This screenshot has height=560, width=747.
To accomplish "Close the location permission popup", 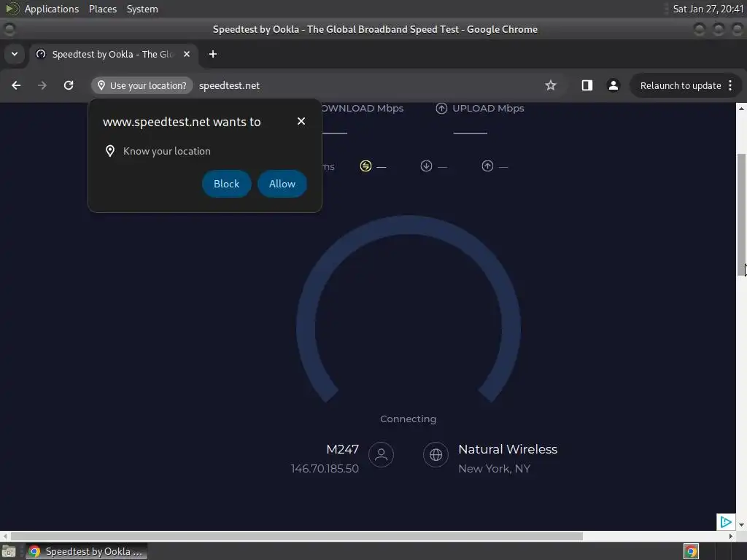I will pyautogui.click(x=301, y=121).
